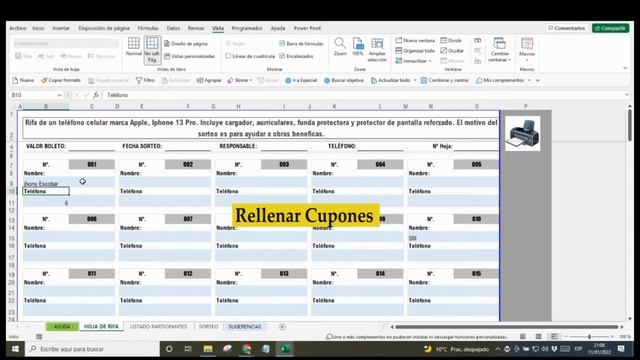Click Combinar y centrar
Screen dimensions: 640x360
point(445,80)
